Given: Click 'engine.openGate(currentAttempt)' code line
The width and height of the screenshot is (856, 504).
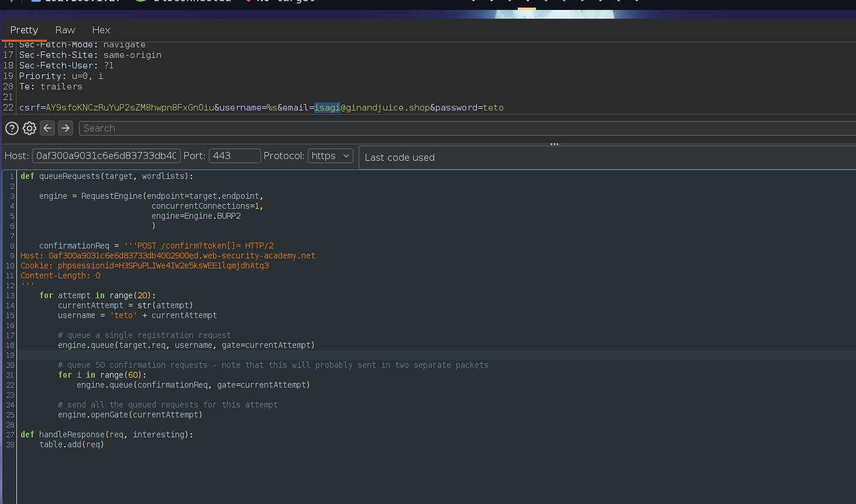Looking at the screenshot, I should coord(130,415).
